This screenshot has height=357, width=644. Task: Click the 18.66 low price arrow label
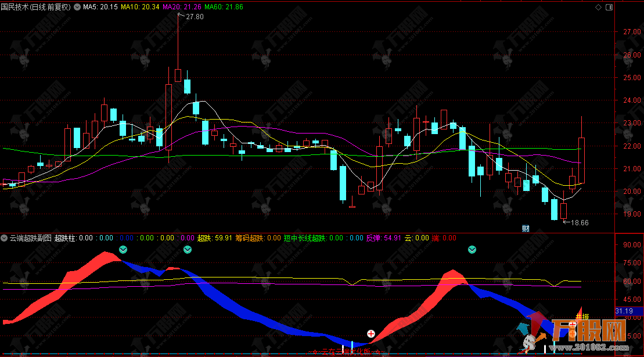pos(579,222)
